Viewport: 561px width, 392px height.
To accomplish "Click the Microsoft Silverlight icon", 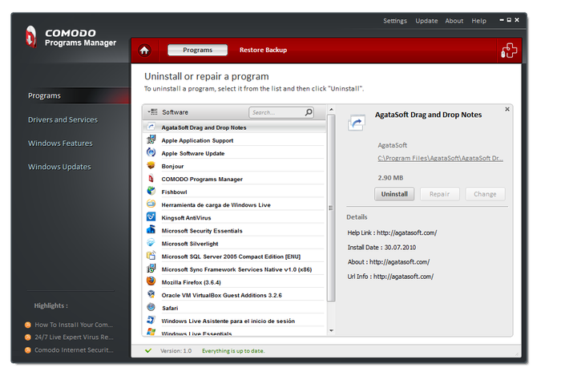I will 151,243.
